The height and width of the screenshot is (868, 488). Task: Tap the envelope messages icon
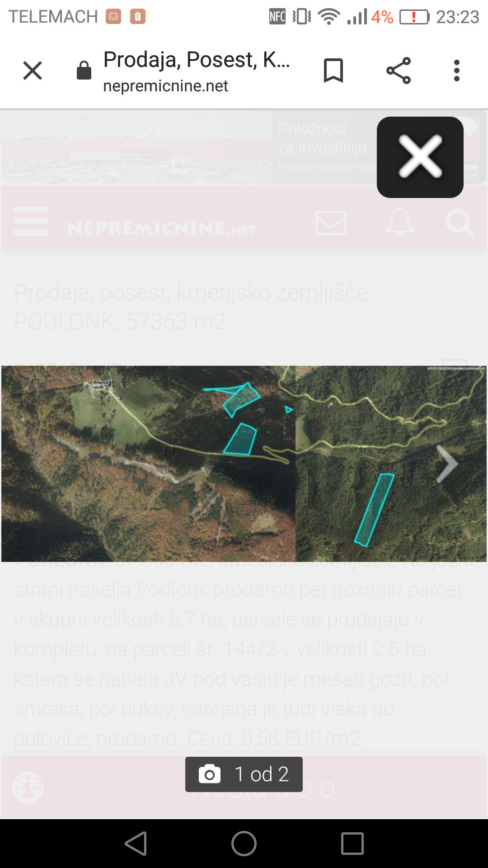[331, 222]
